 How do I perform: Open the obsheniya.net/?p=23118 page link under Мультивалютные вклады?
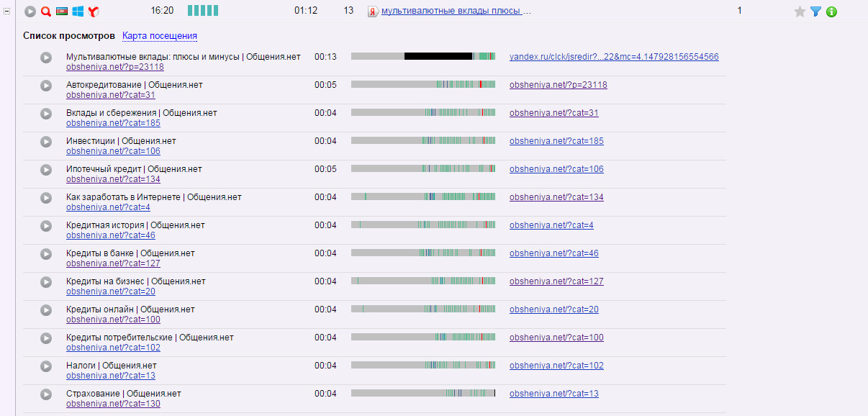(x=114, y=67)
